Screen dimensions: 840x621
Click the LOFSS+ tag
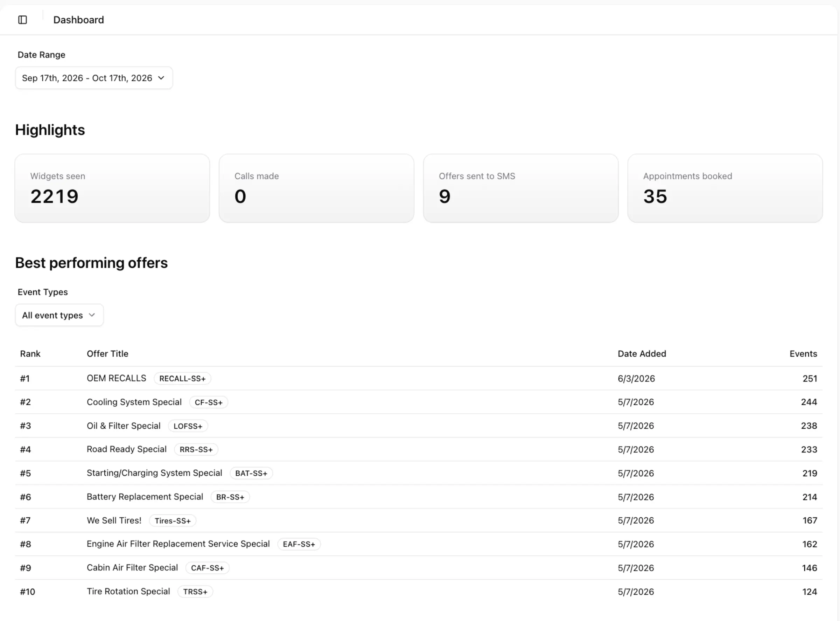click(188, 426)
